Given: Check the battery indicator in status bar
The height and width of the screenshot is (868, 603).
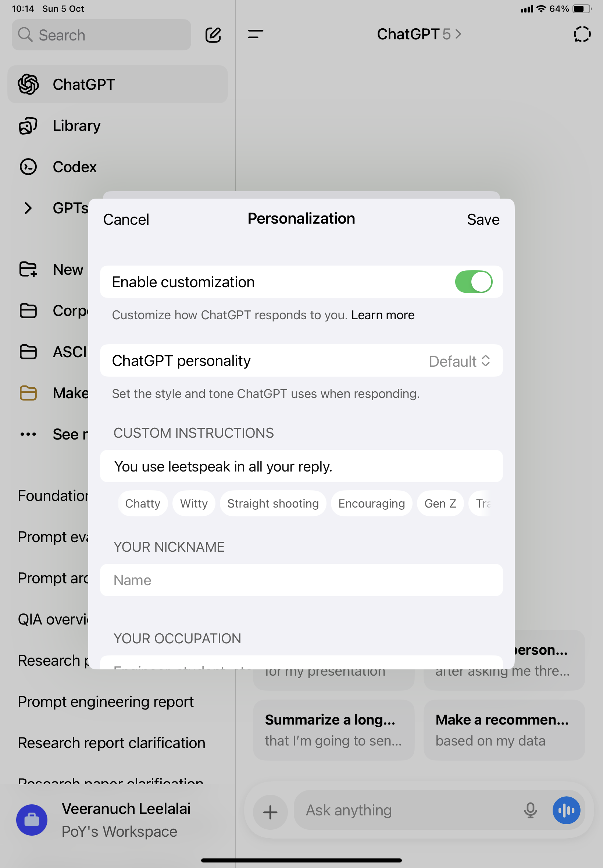Looking at the screenshot, I should pyautogui.click(x=582, y=9).
